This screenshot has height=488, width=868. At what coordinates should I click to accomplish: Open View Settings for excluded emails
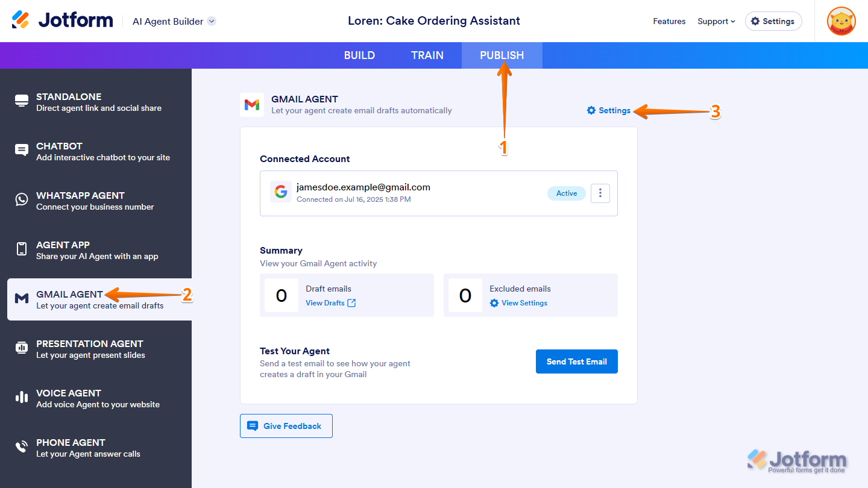tap(518, 303)
